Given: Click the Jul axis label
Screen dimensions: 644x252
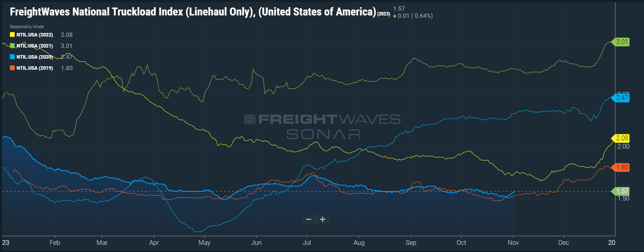Looking at the screenshot, I should pyautogui.click(x=307, y=242).
